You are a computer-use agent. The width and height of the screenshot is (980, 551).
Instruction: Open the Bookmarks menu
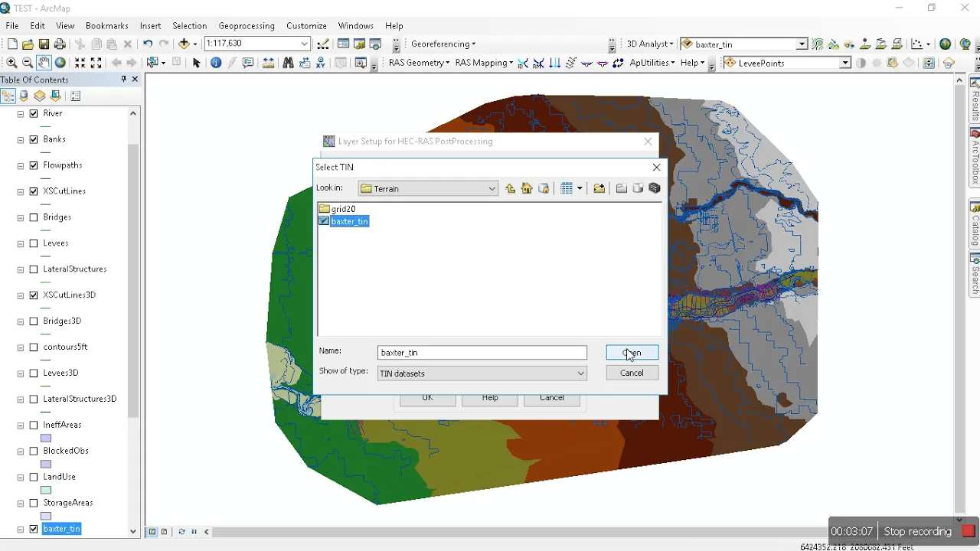[x=107, y=25]
